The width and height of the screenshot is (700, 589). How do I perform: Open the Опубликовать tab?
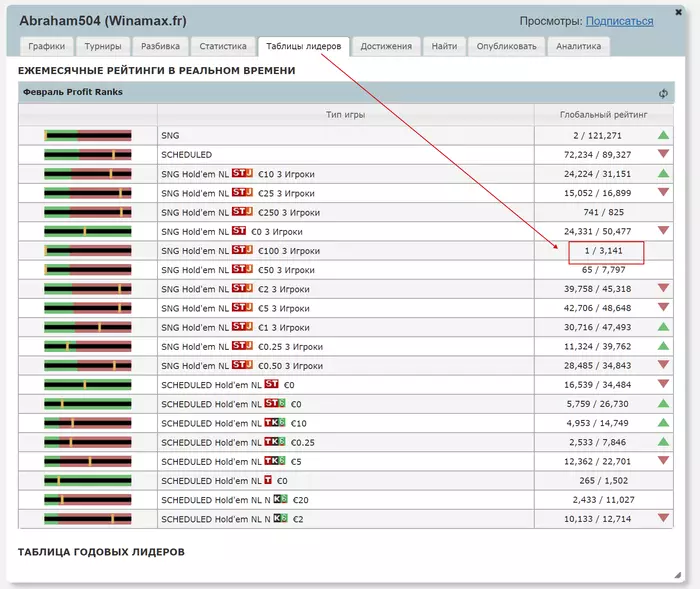click(506, 46)
